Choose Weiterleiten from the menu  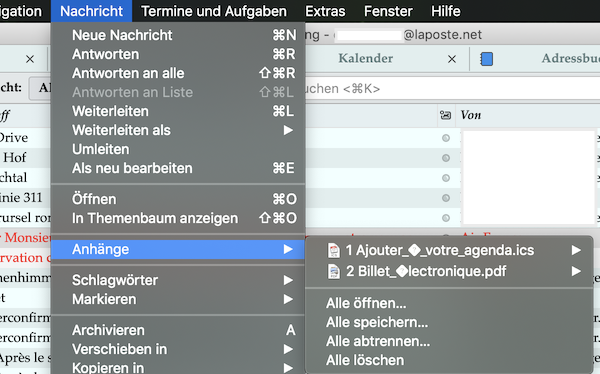pos(178,111)
